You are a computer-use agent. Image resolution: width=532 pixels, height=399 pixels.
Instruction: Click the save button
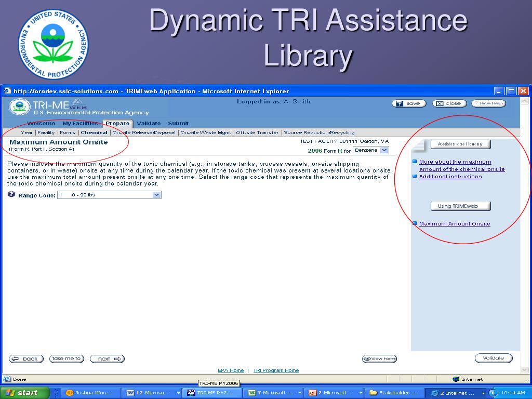(409, 103)
